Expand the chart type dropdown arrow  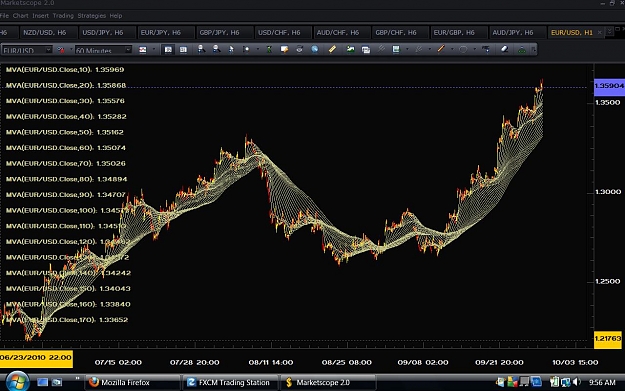[x=153, y=50]
